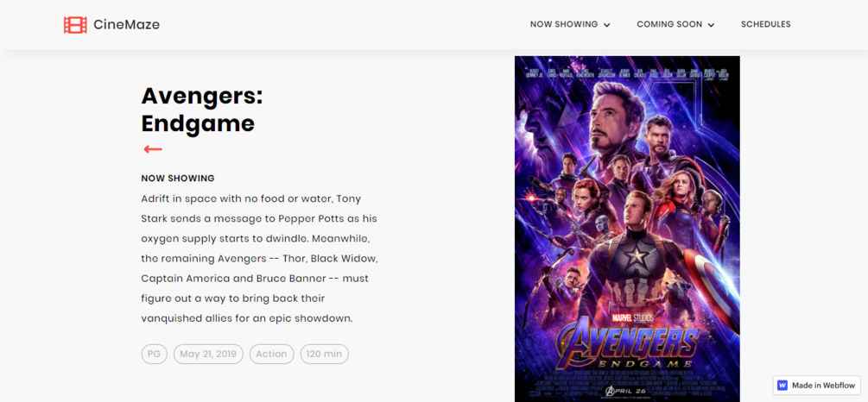Click the Webflow logo icon in badge
The width and height of the screenshot is (868, 402).
tap(782, 386)
